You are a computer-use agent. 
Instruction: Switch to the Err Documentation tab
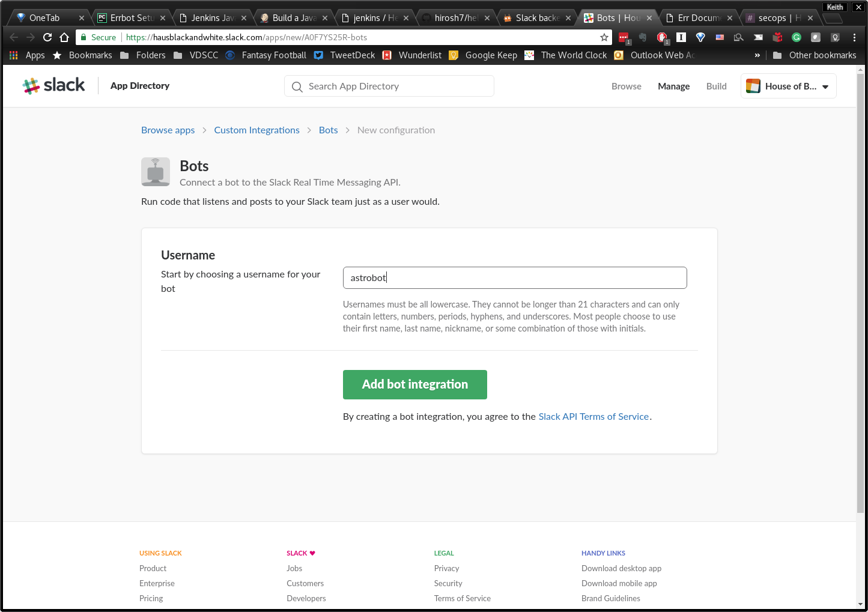click(x=699, y=18)
